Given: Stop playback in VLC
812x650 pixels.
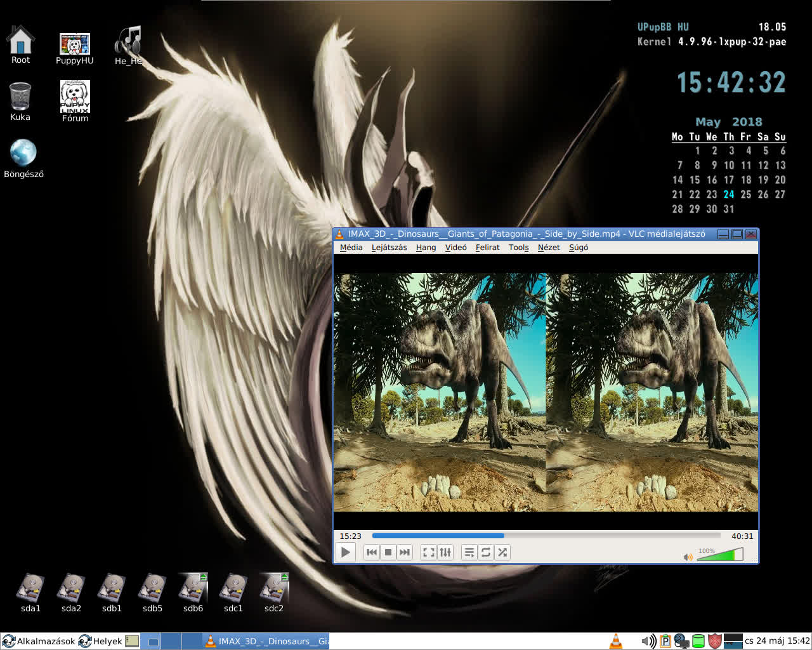Looking at the screenshot, I should (x=388, y=552).
